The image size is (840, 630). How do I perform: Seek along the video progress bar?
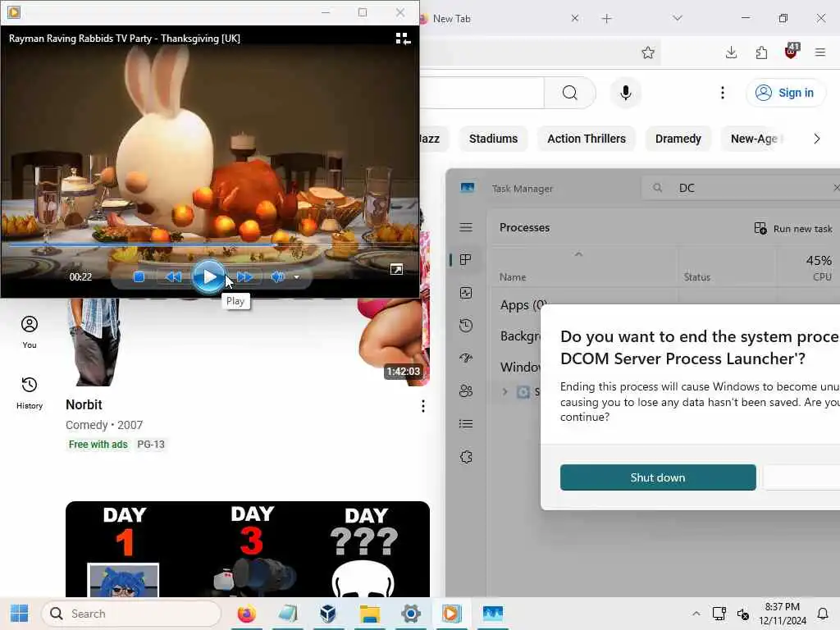click(210, 244)
